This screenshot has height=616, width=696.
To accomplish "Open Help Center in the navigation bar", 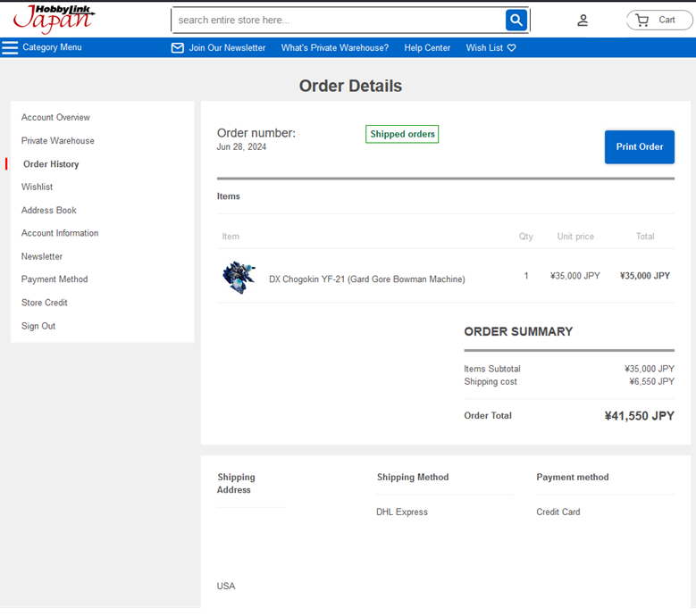I will [x=427, y=48].
